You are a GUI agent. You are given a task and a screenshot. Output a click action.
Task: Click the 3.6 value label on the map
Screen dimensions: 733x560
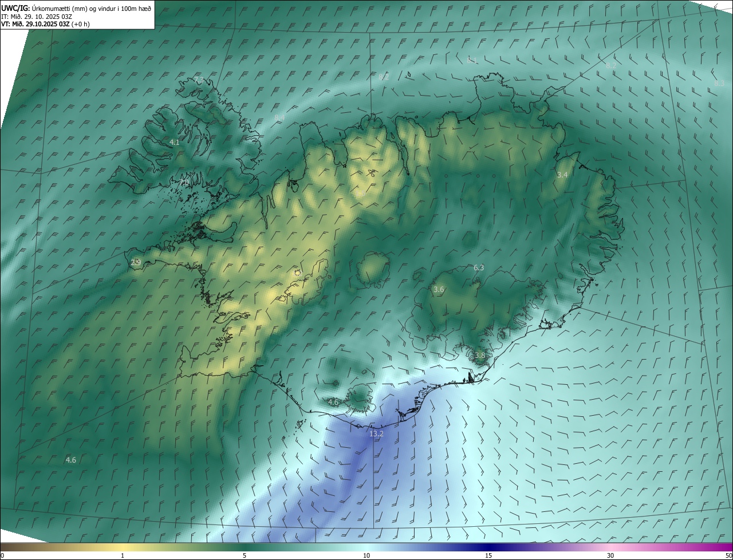(439, 290)
